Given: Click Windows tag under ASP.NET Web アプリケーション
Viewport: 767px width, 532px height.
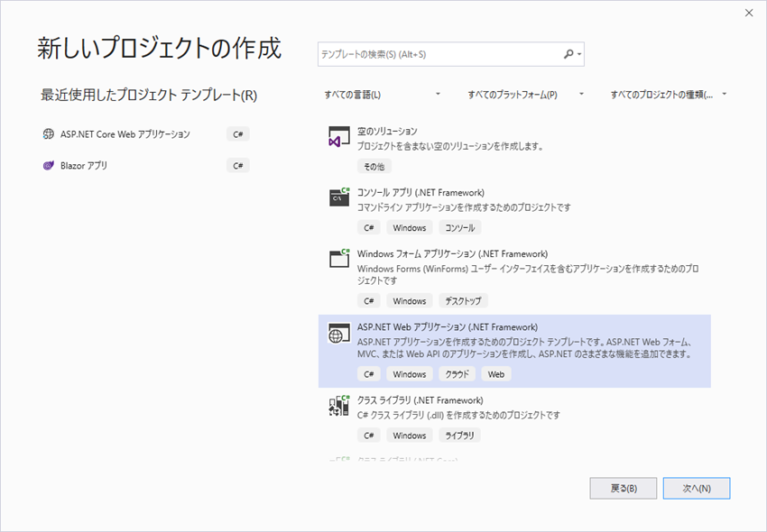Looking at the screenshot, I should tap(410, 374).
